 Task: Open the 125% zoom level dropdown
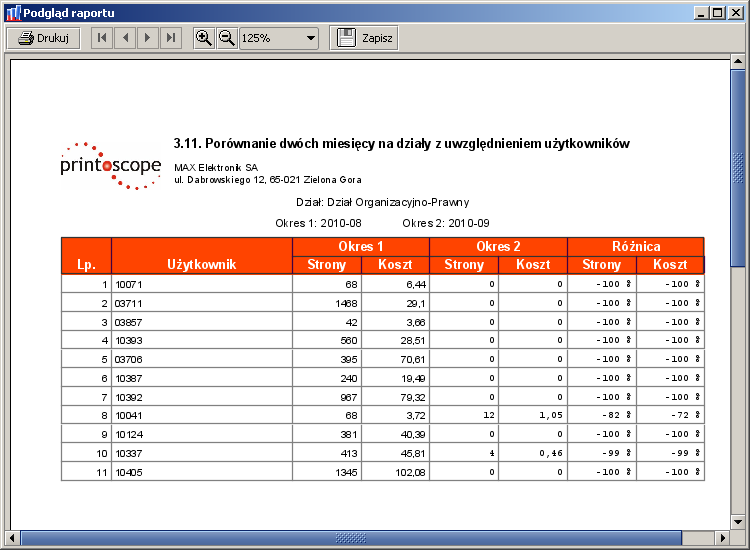311,38
